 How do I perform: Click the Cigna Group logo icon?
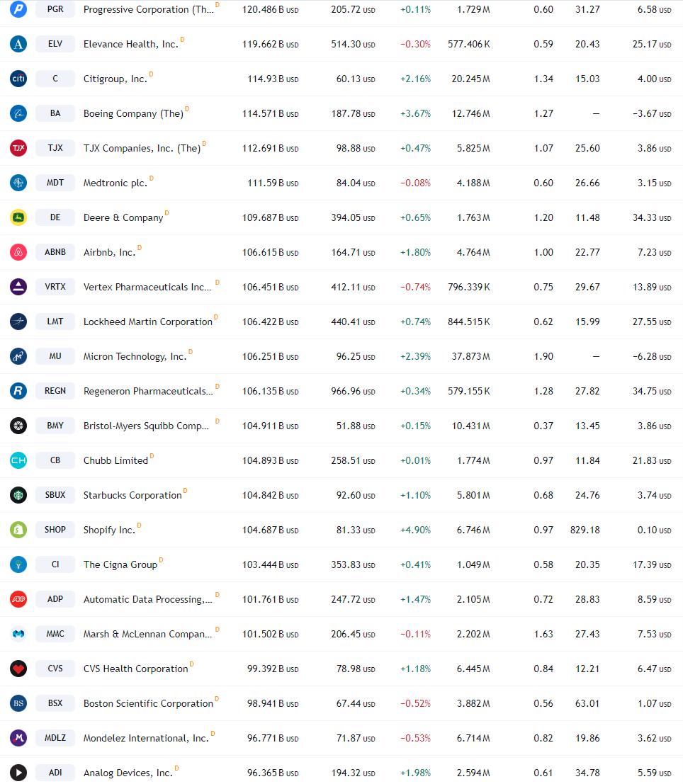click(x=18, y=564)
